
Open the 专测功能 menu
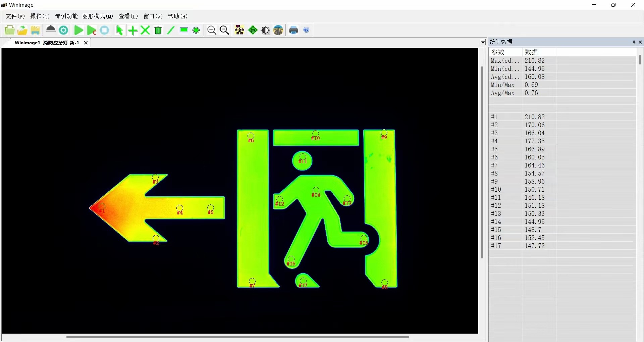point(66,16)
